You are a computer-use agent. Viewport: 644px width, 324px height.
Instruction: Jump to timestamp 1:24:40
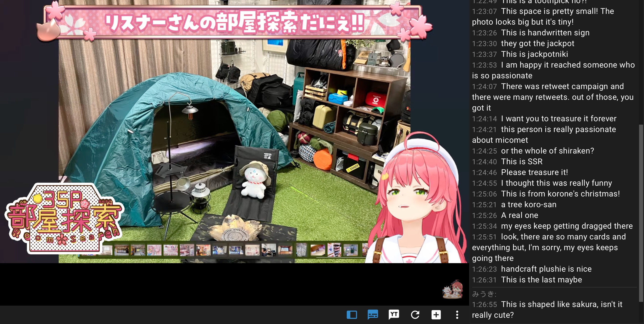(x=484, y=162)
